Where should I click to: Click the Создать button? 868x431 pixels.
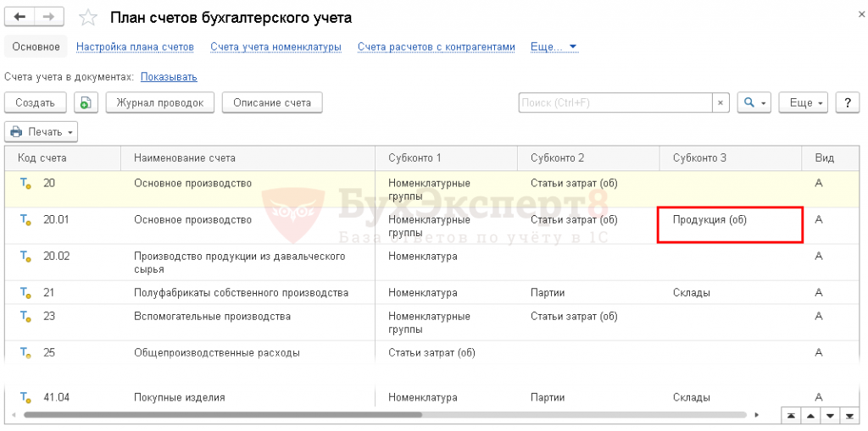[x=36, y=103]
